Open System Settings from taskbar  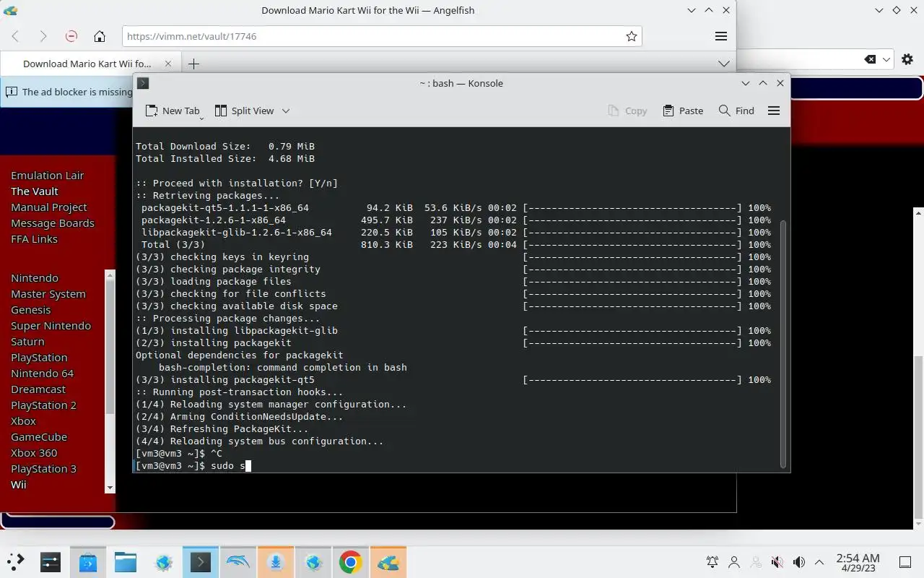(x=50, y=561)
